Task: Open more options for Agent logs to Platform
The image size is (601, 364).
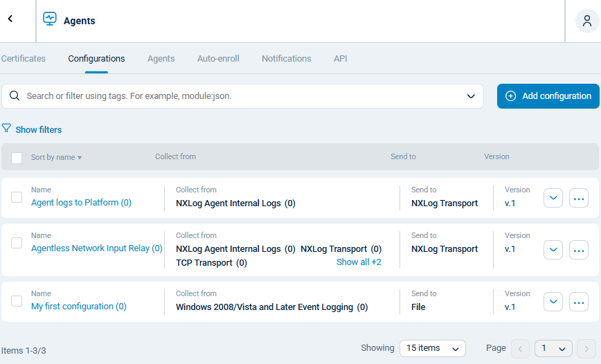Action: [x=578, y=198]
